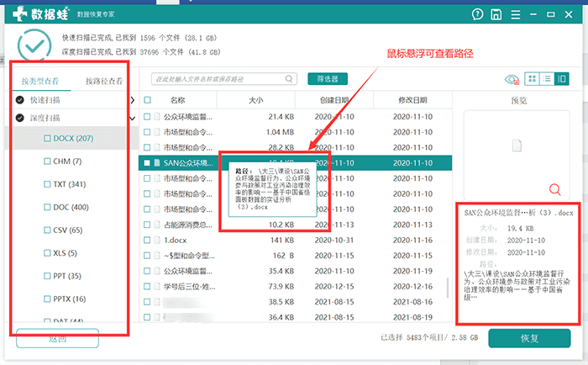
Task: Toggle the eye preview visibility icon
Action: tap(511, 79)
